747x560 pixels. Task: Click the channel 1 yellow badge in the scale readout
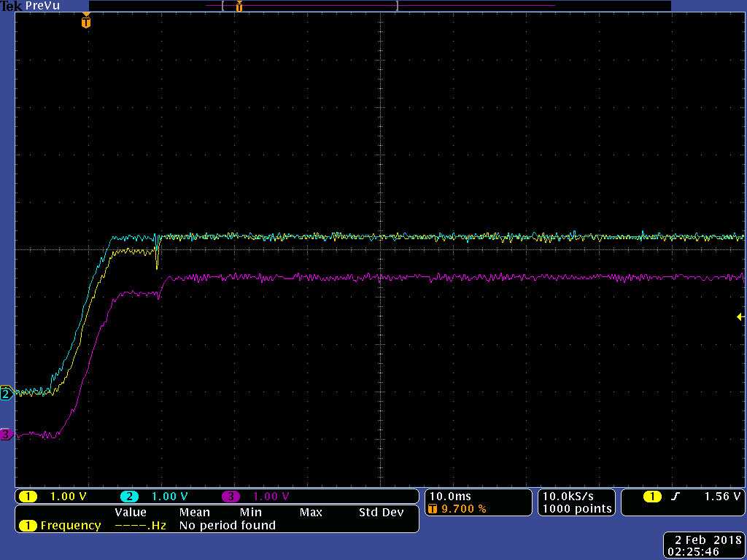pos(28,497)
